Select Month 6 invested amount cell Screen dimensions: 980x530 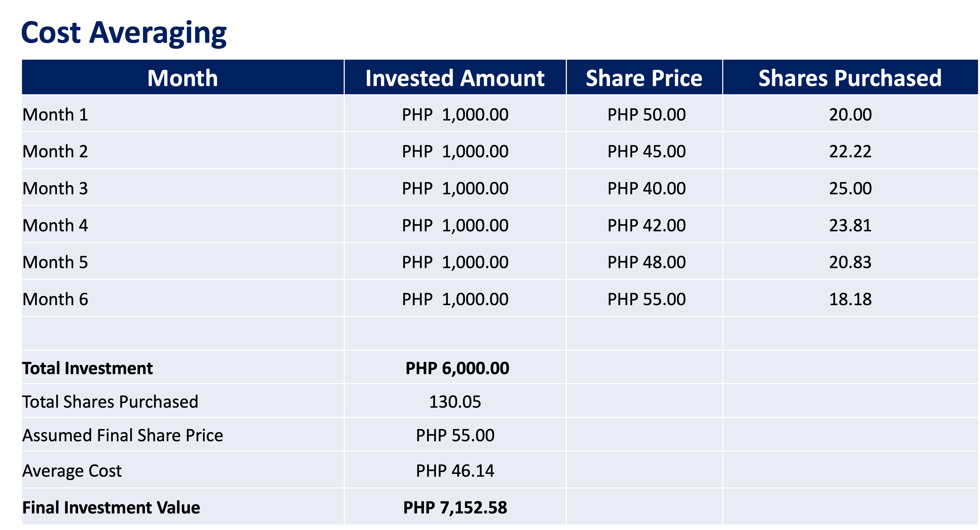[455, 299]
